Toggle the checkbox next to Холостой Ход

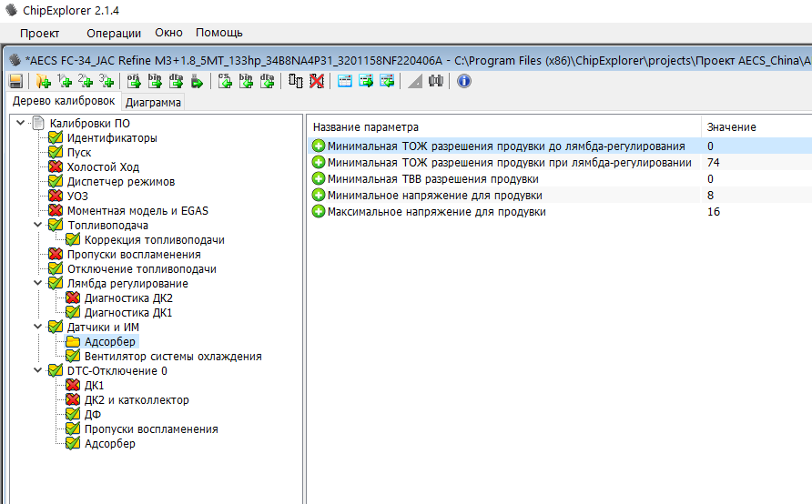(56, 167)
